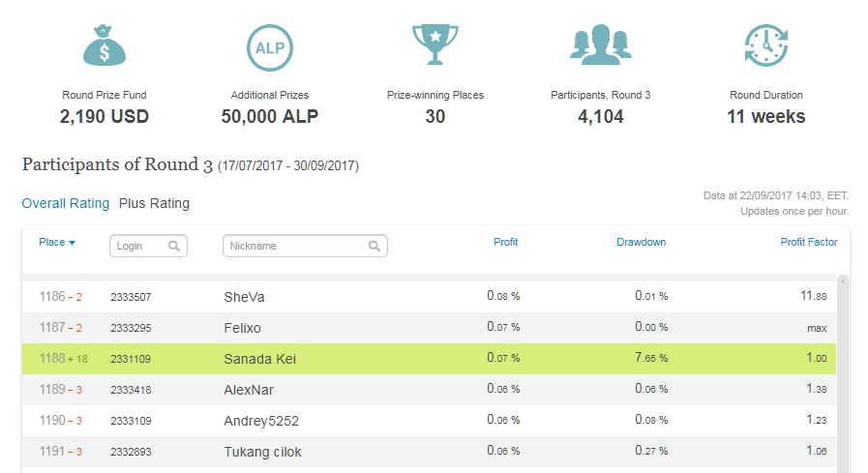Focus the Login search field
868x473 pixels.
(148, 247)
